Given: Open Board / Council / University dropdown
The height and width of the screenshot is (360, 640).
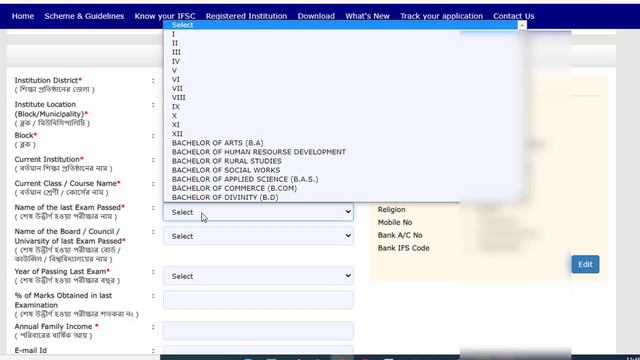Looking at the screenshot, I should point(258,236).
